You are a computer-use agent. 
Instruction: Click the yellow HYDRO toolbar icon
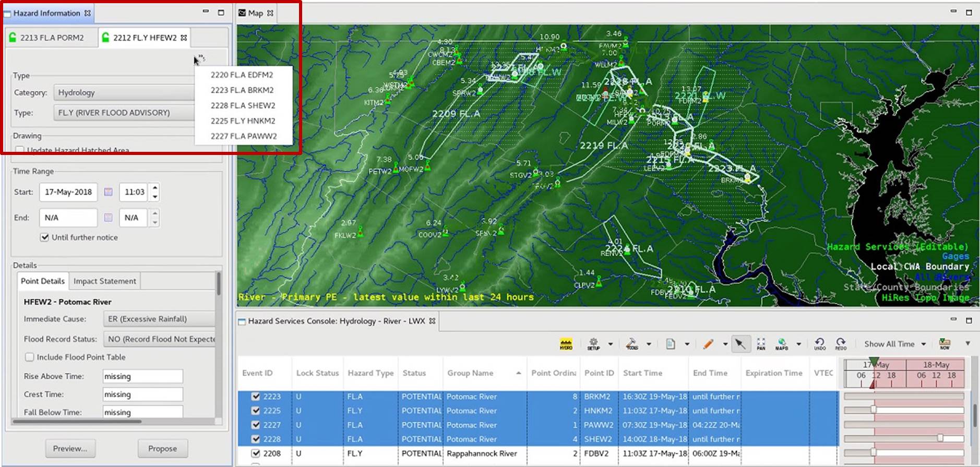[566, 344]
